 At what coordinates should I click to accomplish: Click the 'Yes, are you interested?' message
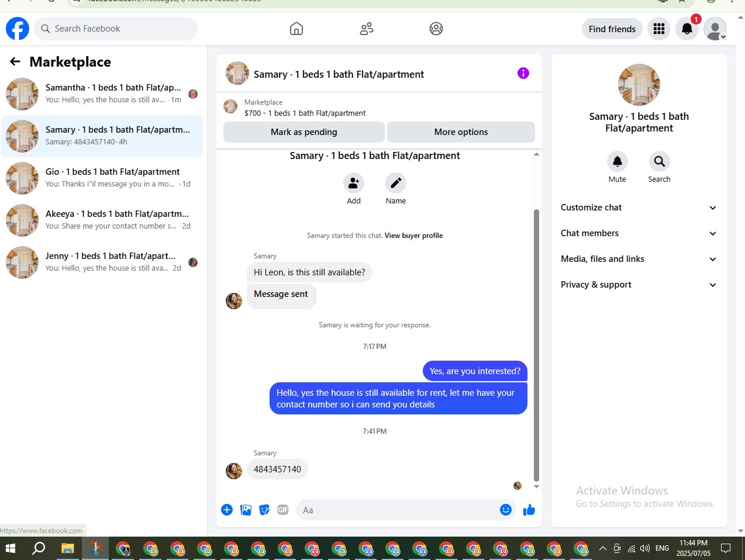pos(475,371)
